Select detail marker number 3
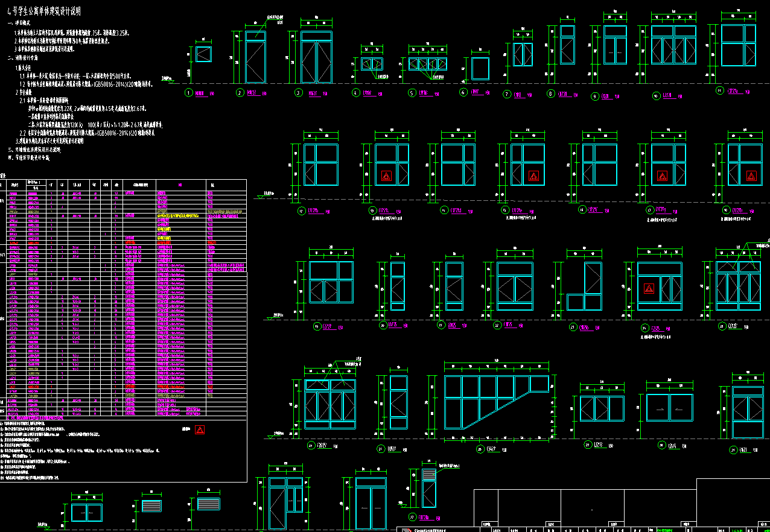Screen dimensions: 770x532 coord(298,93)
